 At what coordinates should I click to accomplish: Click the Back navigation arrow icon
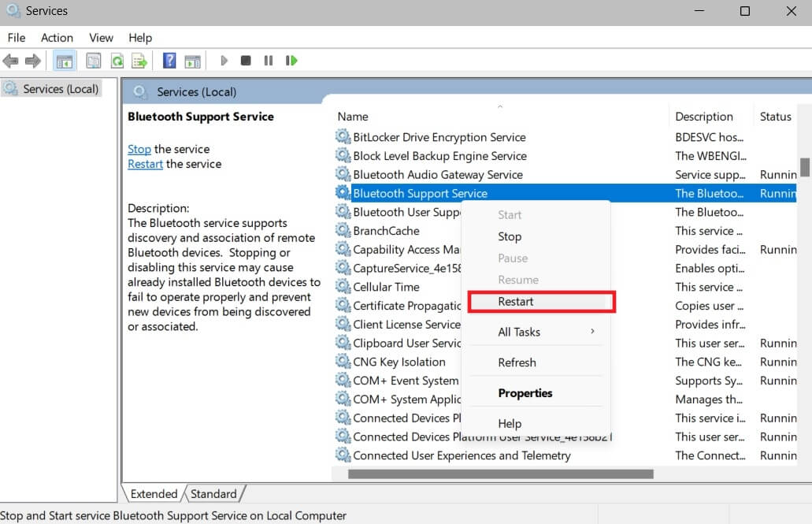11,61
